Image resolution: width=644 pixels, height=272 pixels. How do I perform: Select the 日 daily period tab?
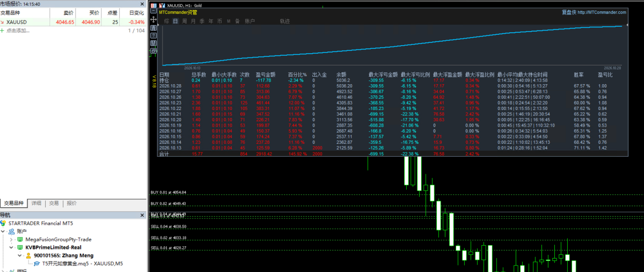point(175,21)
